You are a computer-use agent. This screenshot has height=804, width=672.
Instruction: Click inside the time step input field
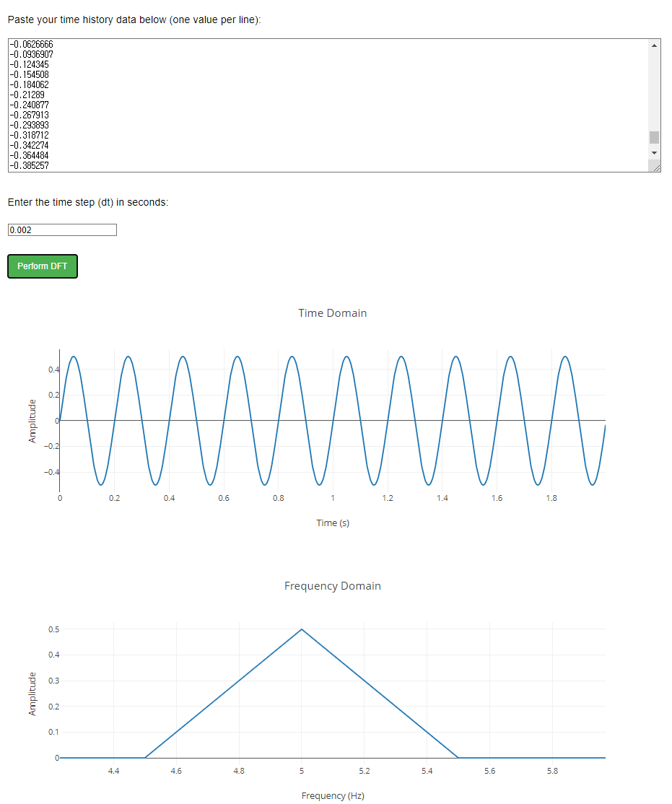point(61,230)
